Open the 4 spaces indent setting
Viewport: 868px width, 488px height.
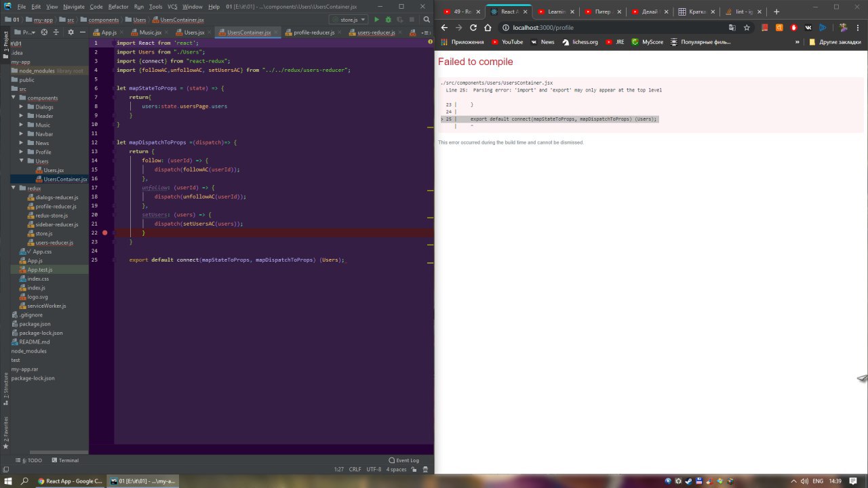coord(397,469)
